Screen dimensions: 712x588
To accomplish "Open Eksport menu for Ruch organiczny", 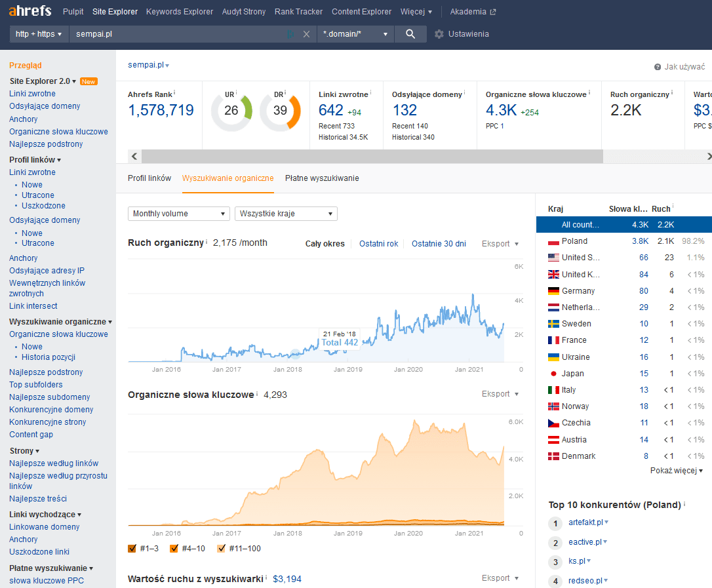I will click(500, 244).
